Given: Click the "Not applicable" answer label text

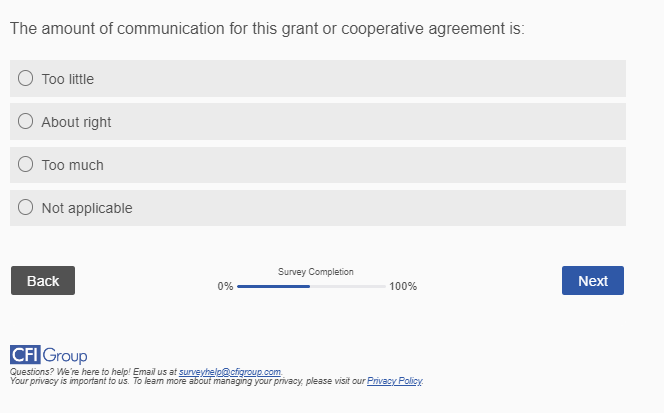Looking at the screenshot, I should pyautogui.click(x=87, y=208).
